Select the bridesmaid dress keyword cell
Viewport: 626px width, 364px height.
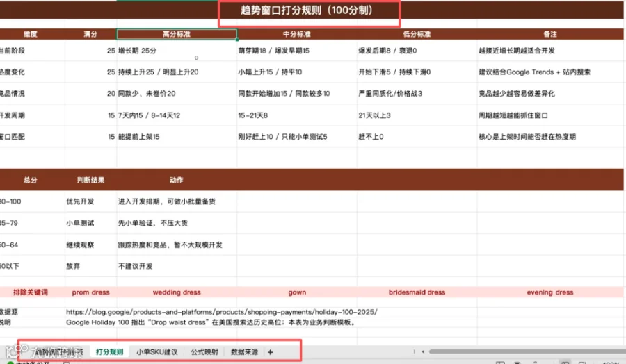pos(417,292)
